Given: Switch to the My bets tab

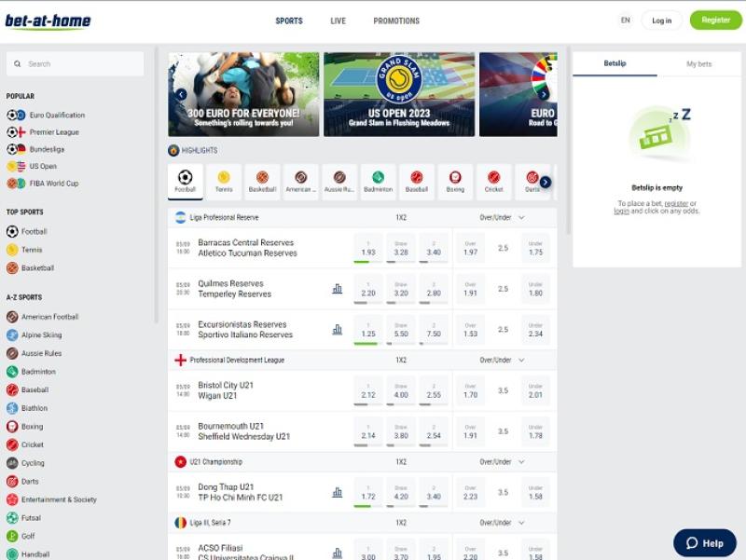Looking at the screenshot, I should (x=698, y=64).
